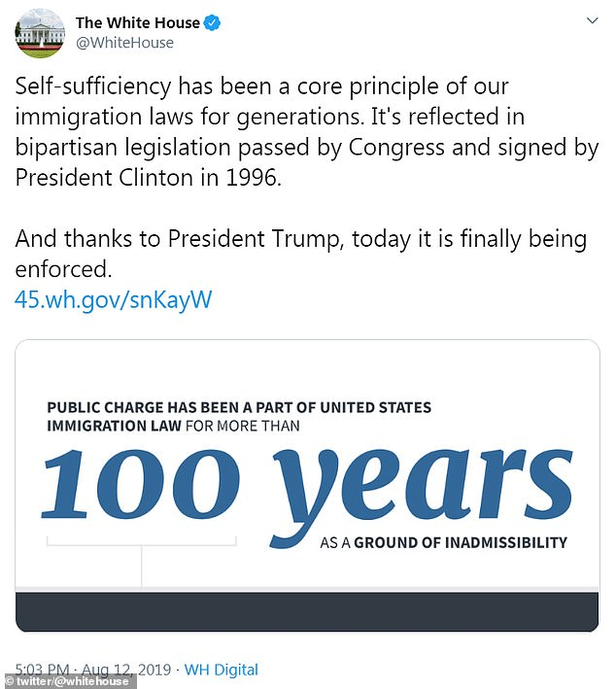Click the dark footer bar of the image card
Screen dimensions: 616x689
tap(307, 611)
